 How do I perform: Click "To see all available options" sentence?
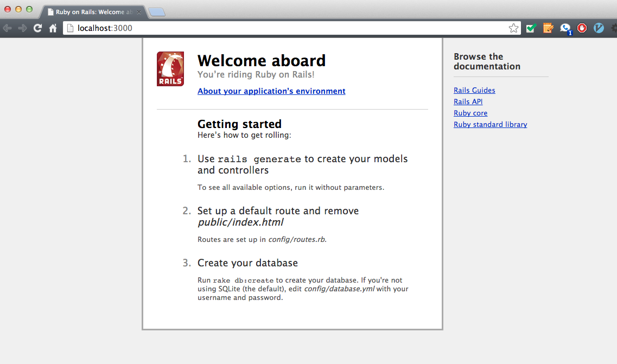(291, 187)
